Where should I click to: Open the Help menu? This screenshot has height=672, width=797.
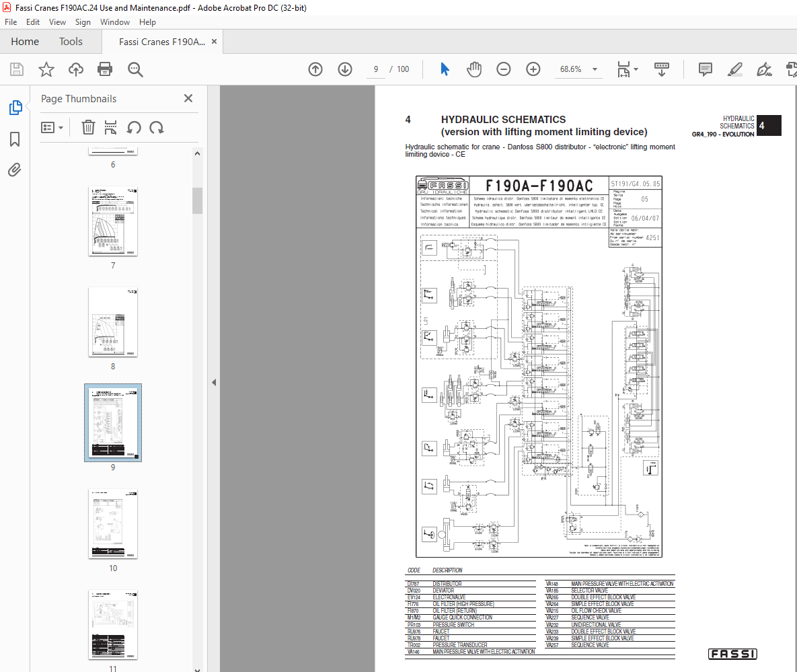pyautogui.click(x=147, y=22)
